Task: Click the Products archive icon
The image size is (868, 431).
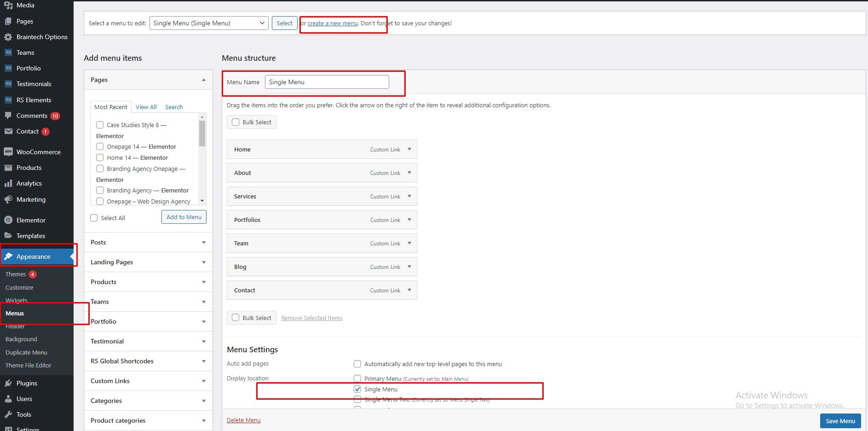Action: 8,168
